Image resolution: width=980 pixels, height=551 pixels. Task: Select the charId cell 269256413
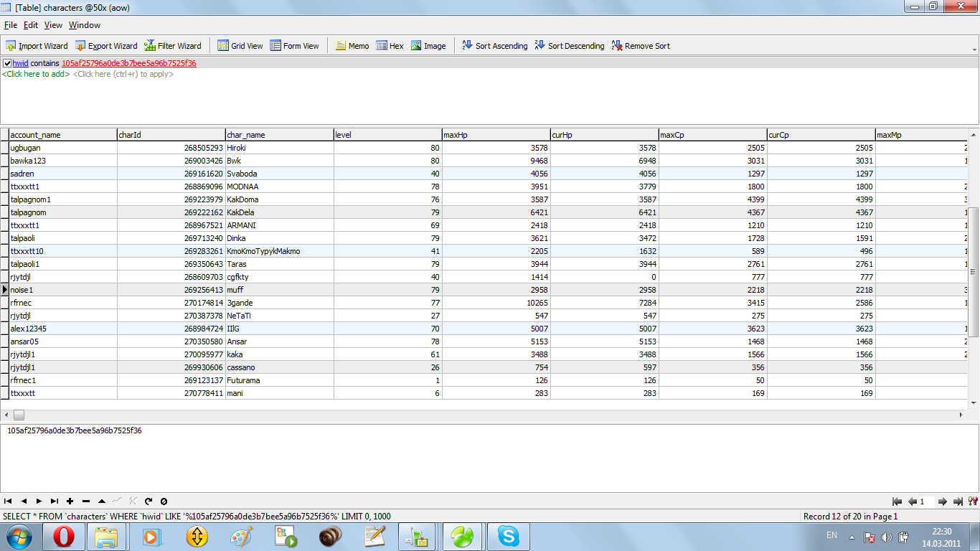coord(171,290)
